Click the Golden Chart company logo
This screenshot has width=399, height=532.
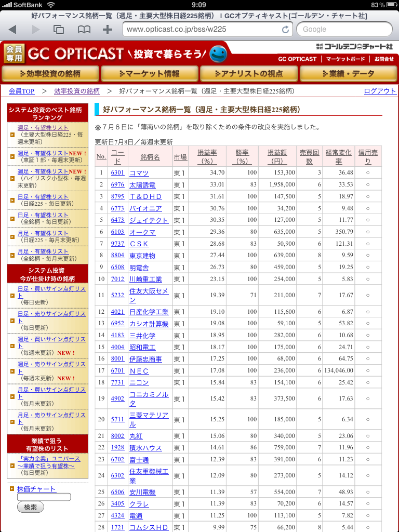[x=354, y=46]
